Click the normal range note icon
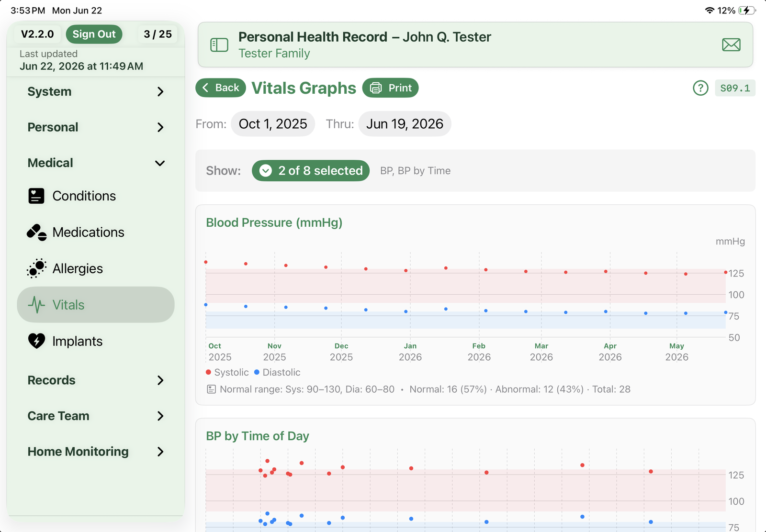The width and height of the screenshot is (766, 532). [211, 389]
